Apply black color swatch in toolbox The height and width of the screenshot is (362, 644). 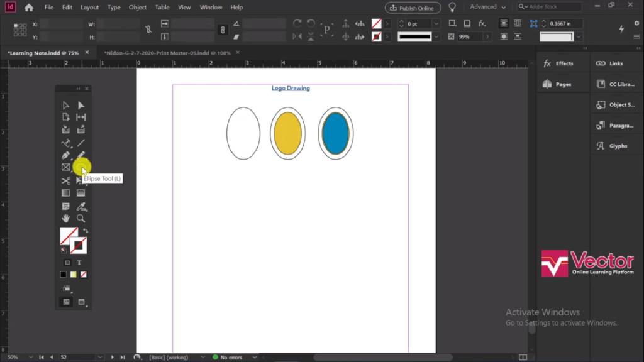[x=64, y=275]
